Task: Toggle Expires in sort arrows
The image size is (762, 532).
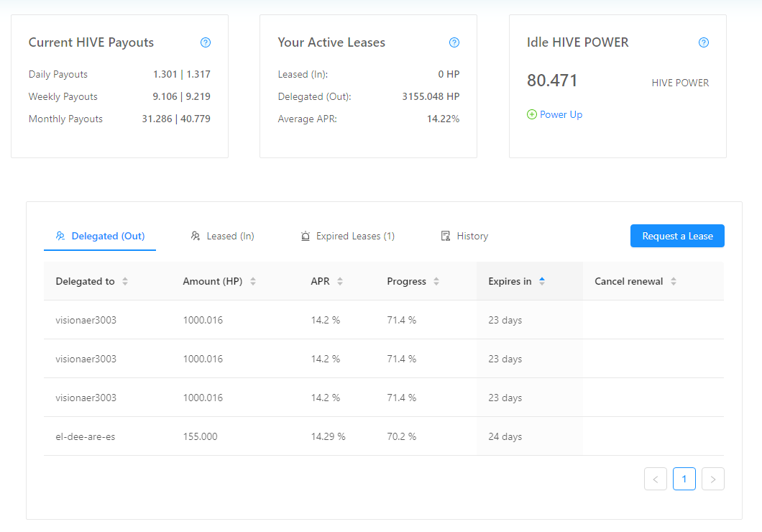Action: click(x=542, y=281)
